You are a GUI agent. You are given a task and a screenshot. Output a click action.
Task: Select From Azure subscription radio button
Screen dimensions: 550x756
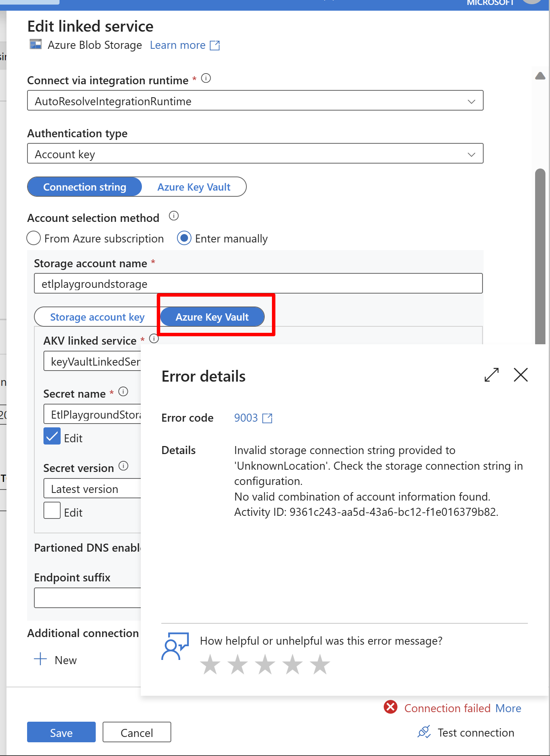34,238
